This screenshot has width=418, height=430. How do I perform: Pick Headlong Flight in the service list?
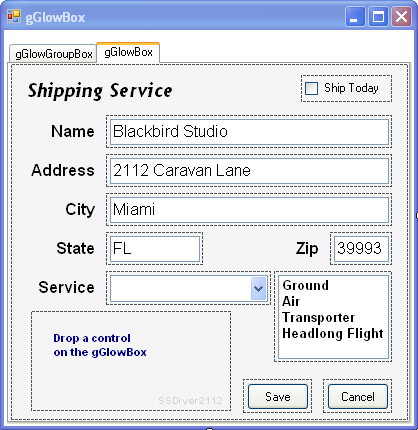(333, 333)
